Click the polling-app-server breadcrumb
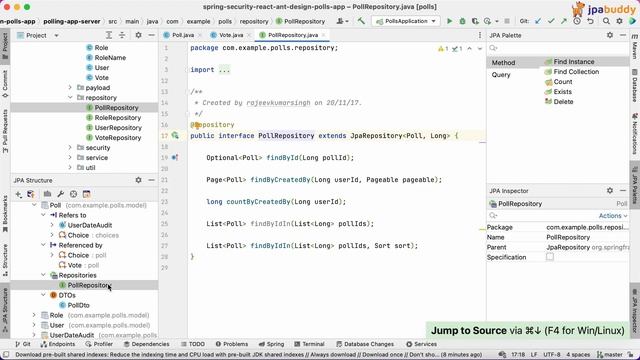 (72, 21)
